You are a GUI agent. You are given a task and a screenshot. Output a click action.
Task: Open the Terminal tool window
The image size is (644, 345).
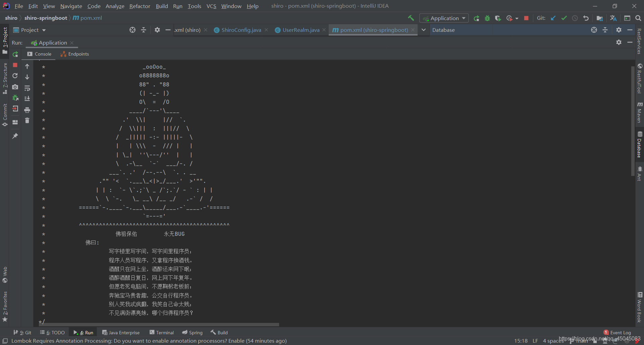tap(162, 333)
